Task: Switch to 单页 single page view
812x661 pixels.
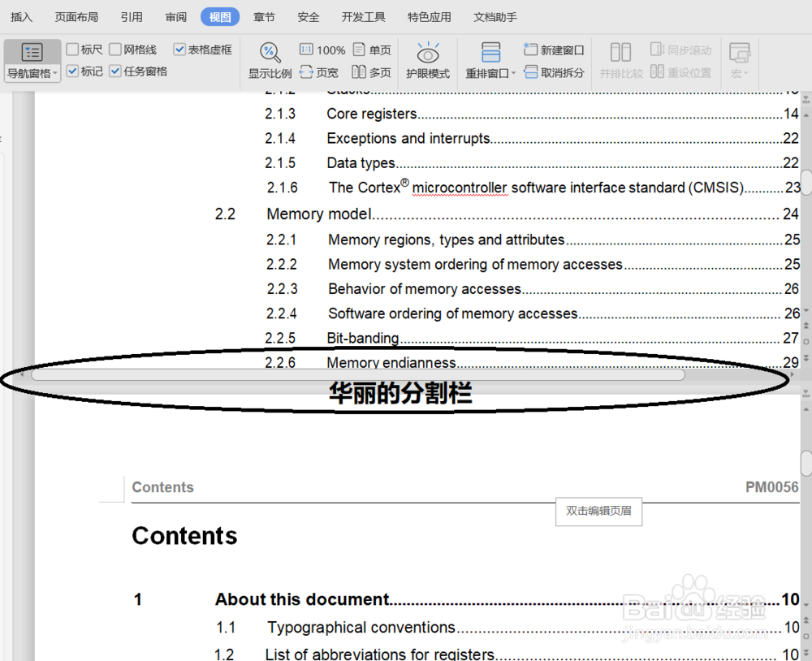Action: pos(372,50)
